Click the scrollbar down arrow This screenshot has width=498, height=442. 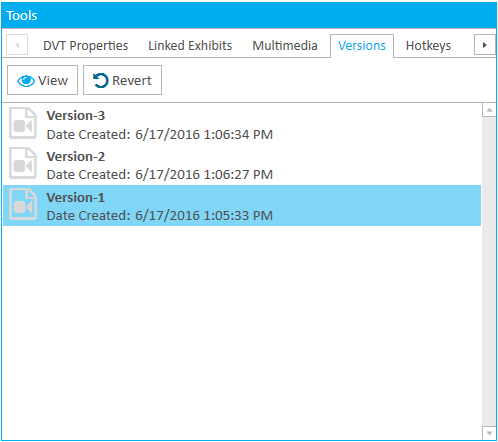[489, 433]
